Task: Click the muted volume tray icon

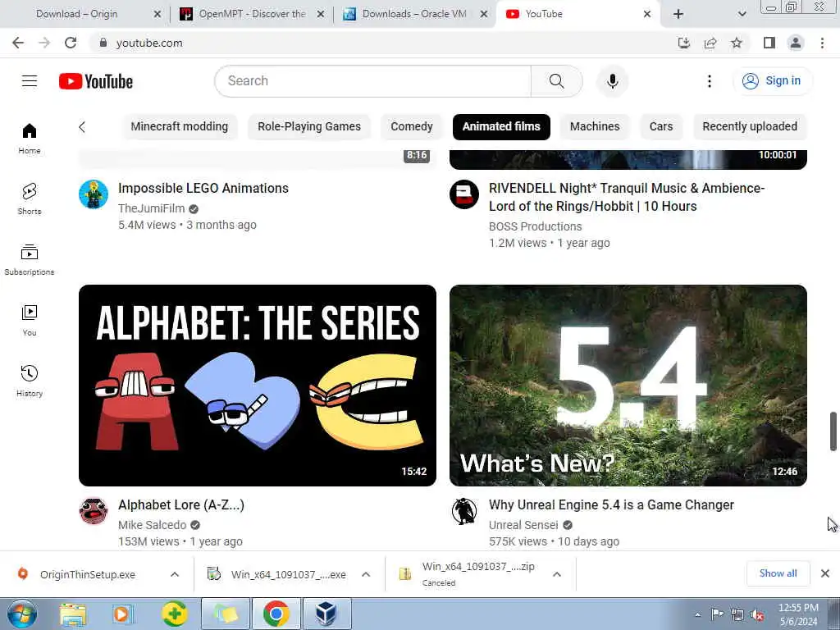Action: (x=757, y=615)
